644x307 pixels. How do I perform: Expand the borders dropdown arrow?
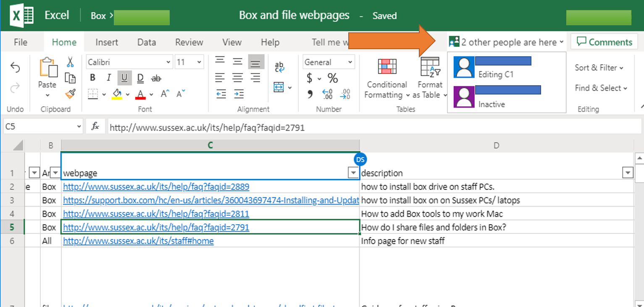tap(104, 94)
